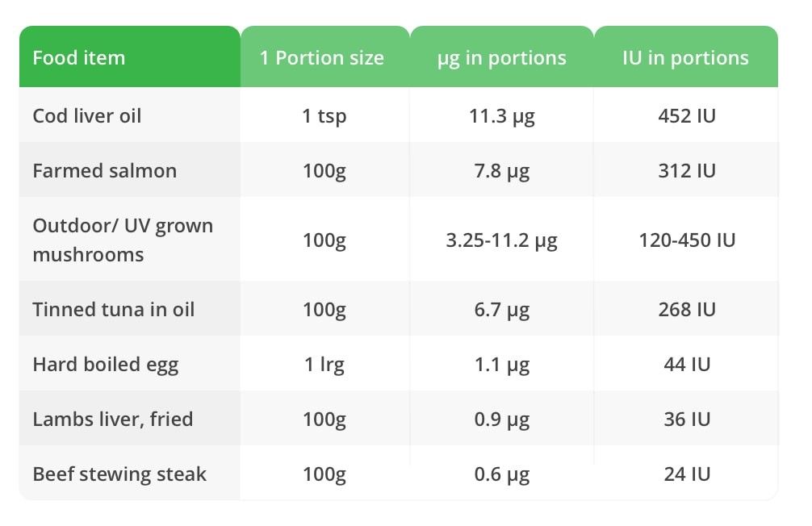
Task: Select the 3.25-11.2 µg value
Action: point(501,240)
